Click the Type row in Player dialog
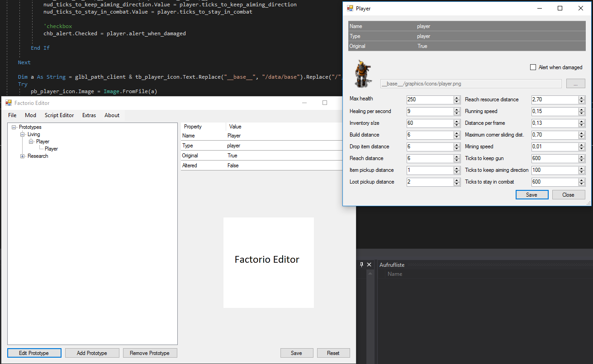 point(467,36)
